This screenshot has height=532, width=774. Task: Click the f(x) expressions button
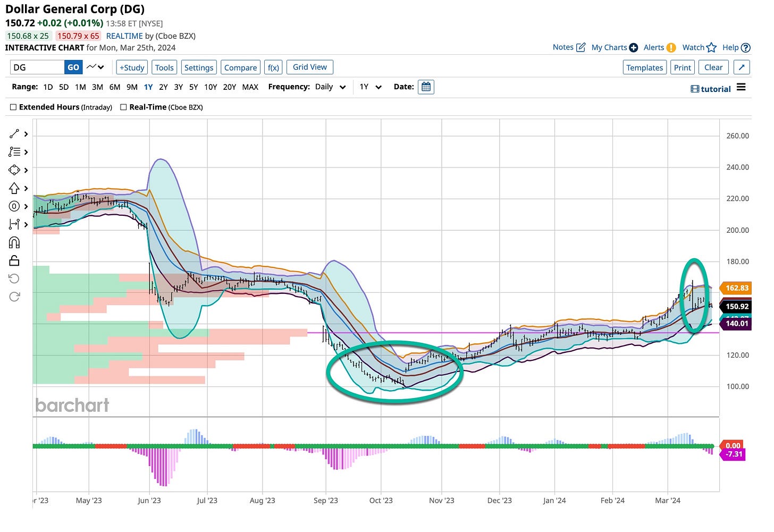[x=273, y=67]
